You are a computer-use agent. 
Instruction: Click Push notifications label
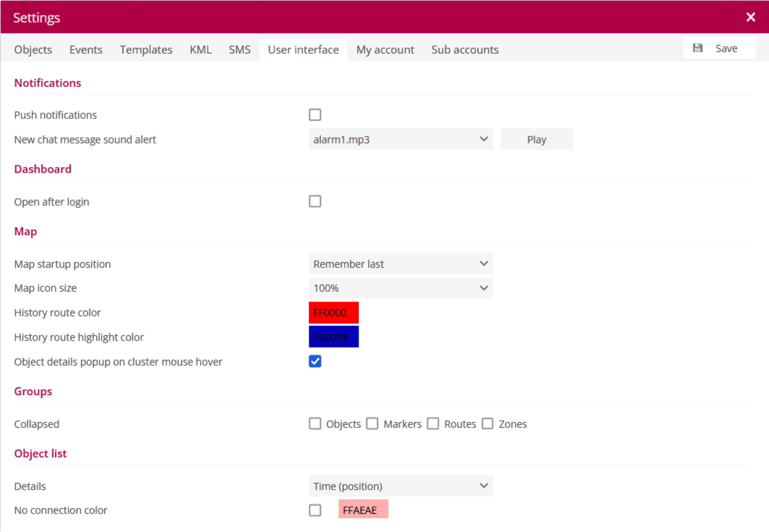(x=55, y=115)
